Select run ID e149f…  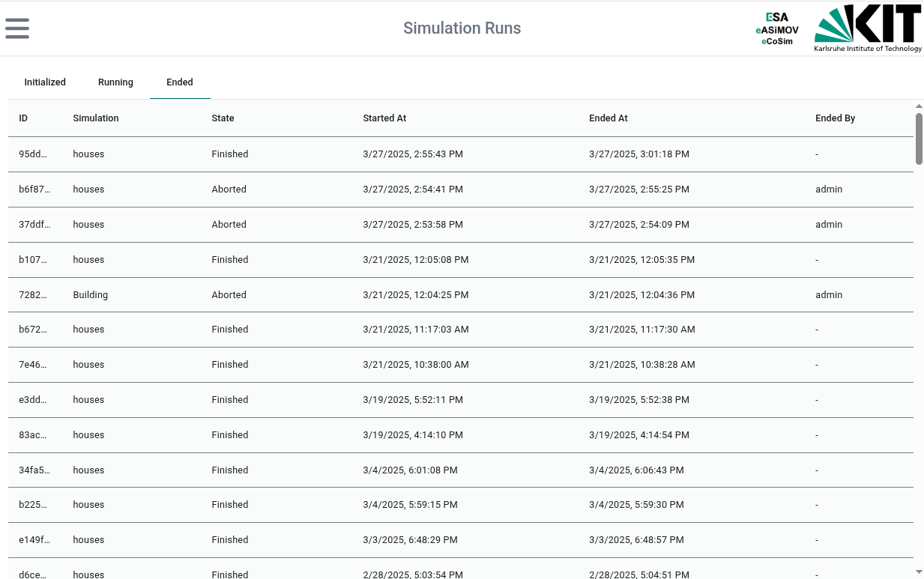click(34, 540)
